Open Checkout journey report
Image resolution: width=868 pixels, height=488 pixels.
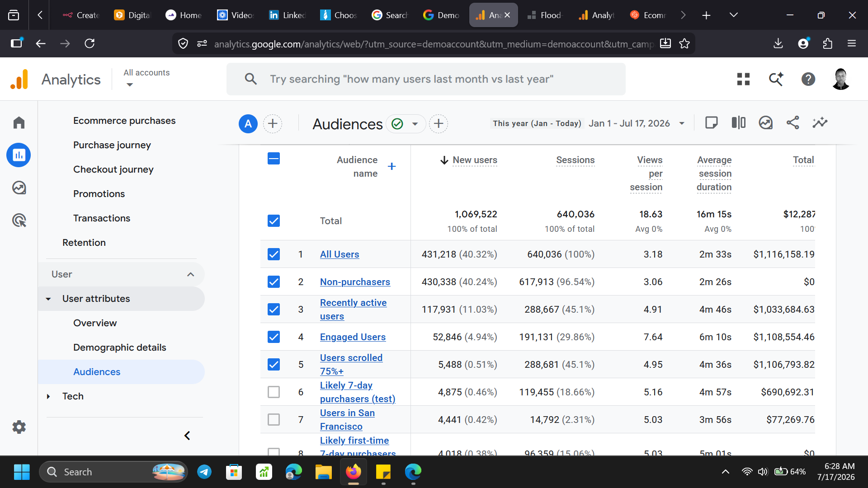tap(113, 169)
